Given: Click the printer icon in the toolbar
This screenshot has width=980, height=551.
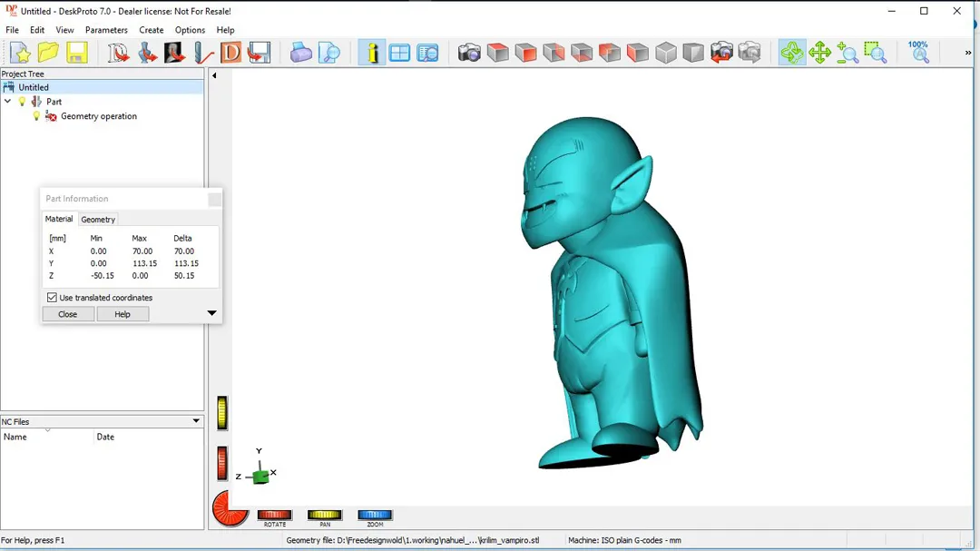Looking at the screenshot, I should coord(301,53).
